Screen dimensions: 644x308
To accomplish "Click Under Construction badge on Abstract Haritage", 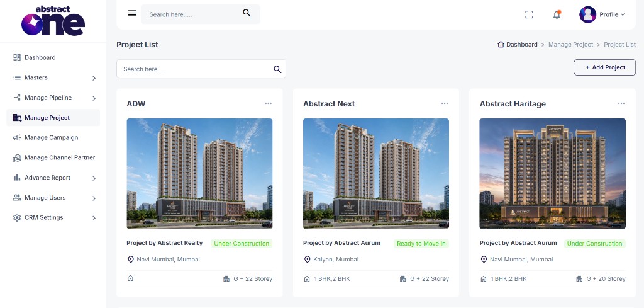I will point(595,243).
